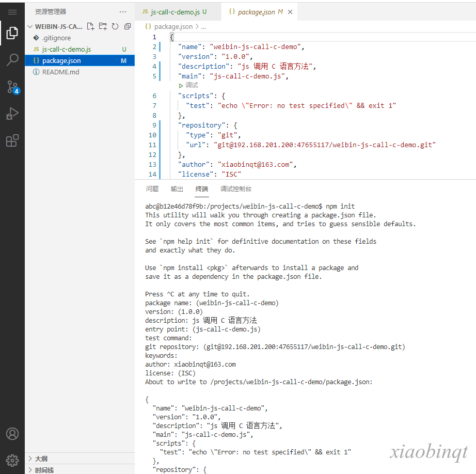The height and width of the screenshot is (474, 476).
Task: Open the Explorer view in activity bar
Action: (x=12, y=33)
